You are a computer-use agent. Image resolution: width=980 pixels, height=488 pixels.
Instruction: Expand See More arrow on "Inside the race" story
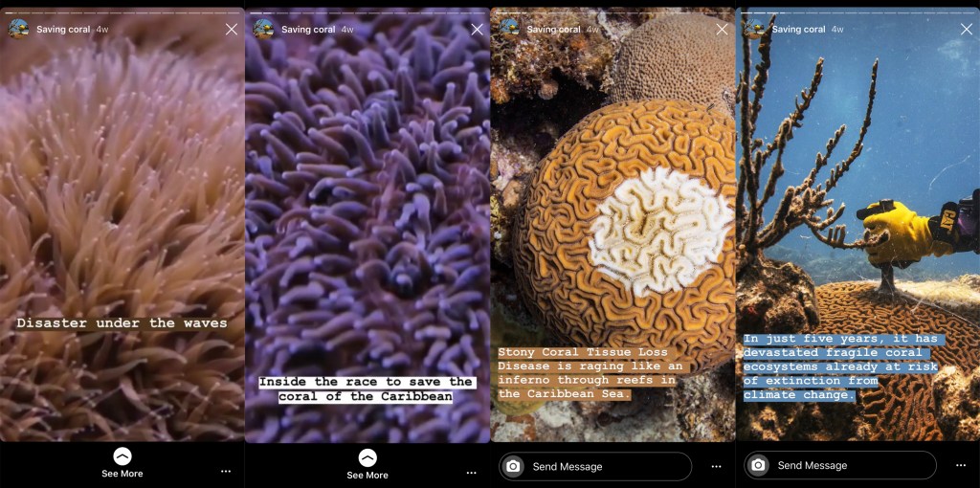pos(367,457)
